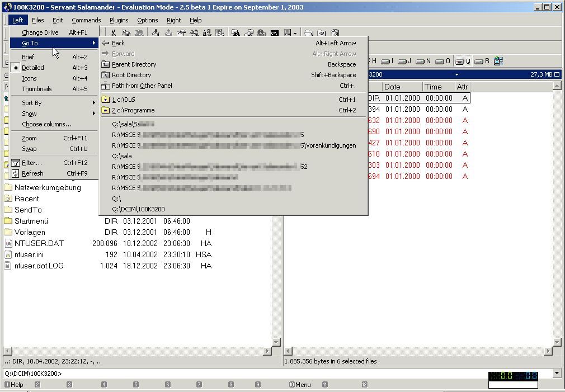Expand the Sort By submenu
The width and height of the screenshot is (565, 392).
tap(54, 103)
